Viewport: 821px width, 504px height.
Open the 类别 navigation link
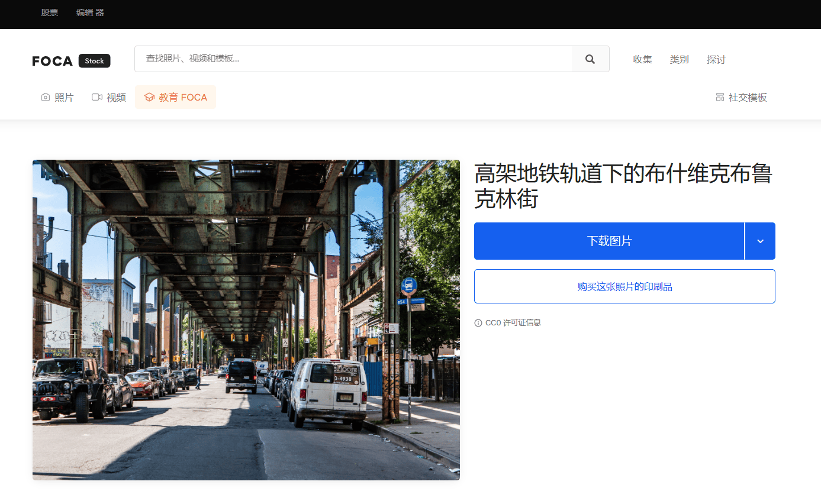(x=679, y=59)
